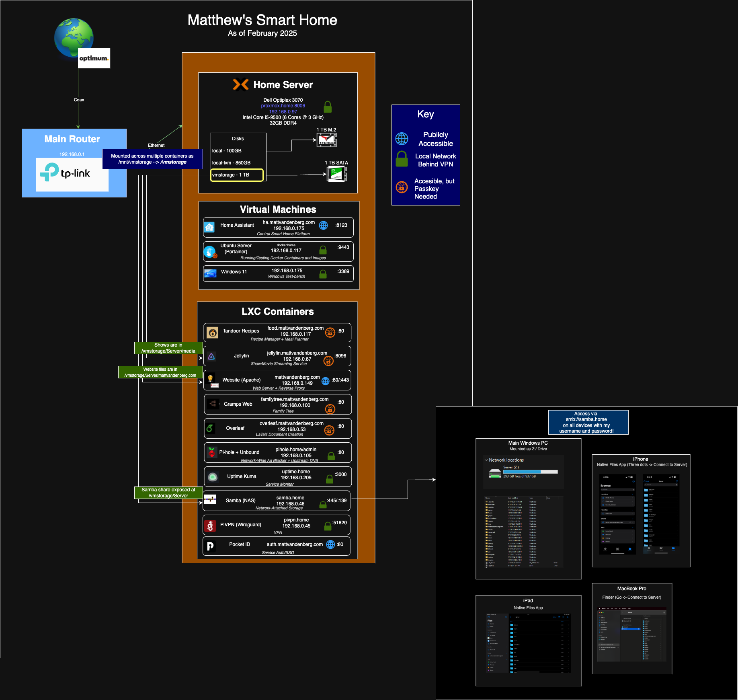Click the padlock in the Samba (NAS) row

pyautogui.click(x=323, y=505)
